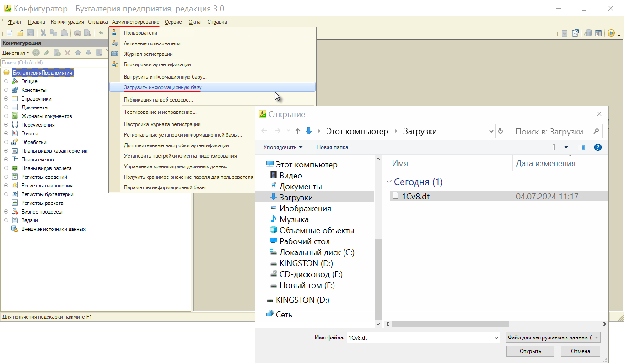Click the Paste toolbar icon
The image size is (624, 364).
[x=64, y=33]
